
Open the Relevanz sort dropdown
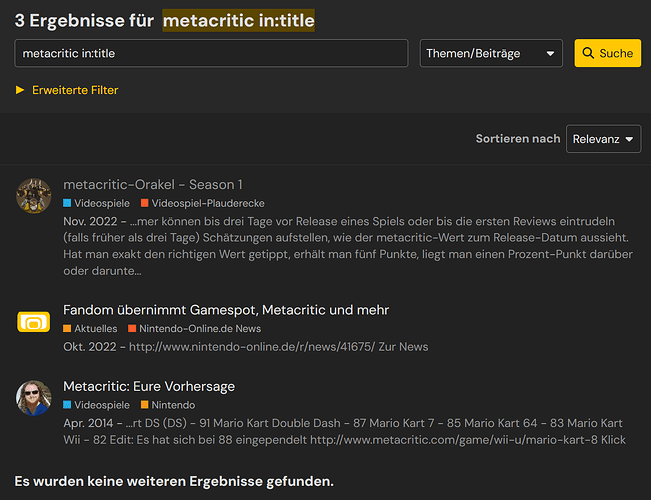pos(604,139)
